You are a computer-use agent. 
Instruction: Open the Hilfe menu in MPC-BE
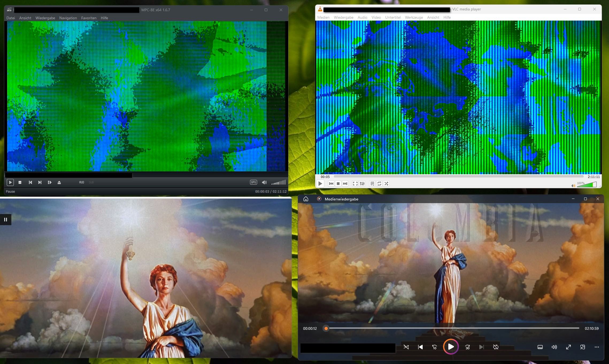(104, 18)
